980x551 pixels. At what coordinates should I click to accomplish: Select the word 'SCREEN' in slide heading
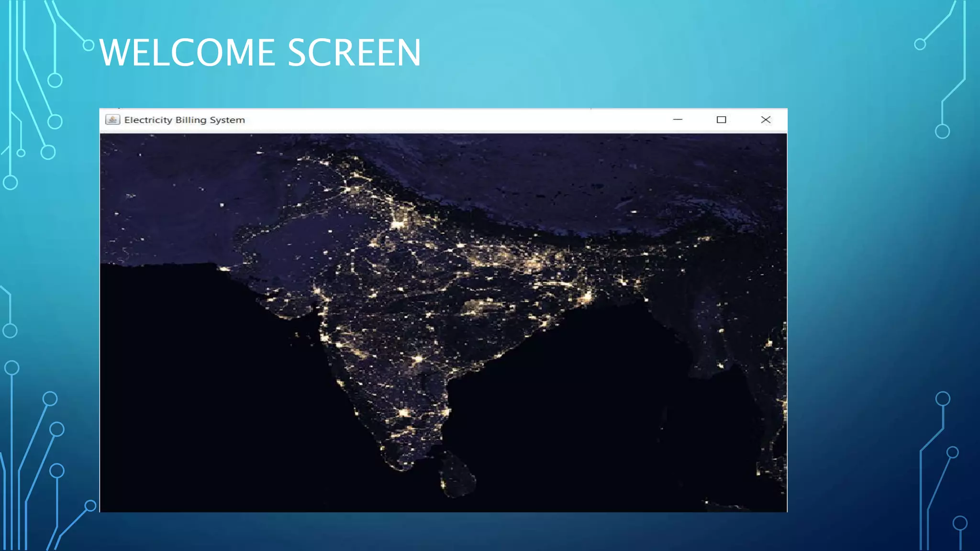coord(354,53)
